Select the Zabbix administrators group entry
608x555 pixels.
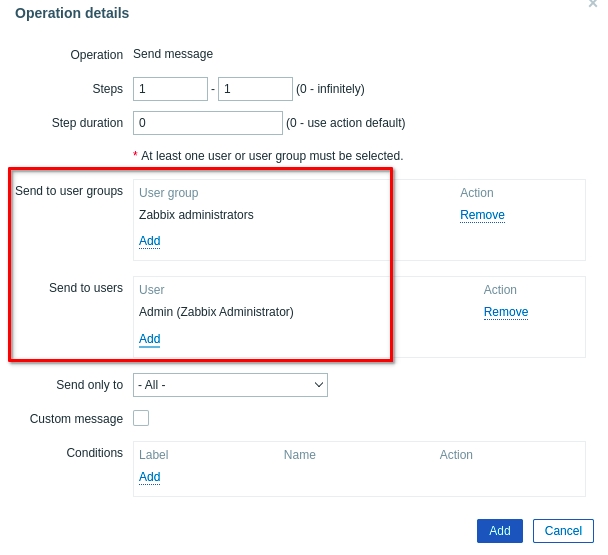coord(196,215)
